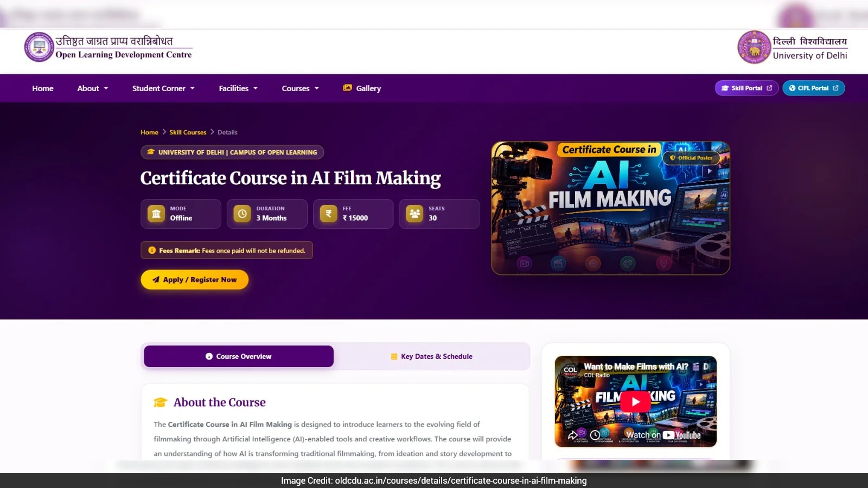Click the Seats people icon
Viewport: 868px width, 488px height.
[414, 214]
